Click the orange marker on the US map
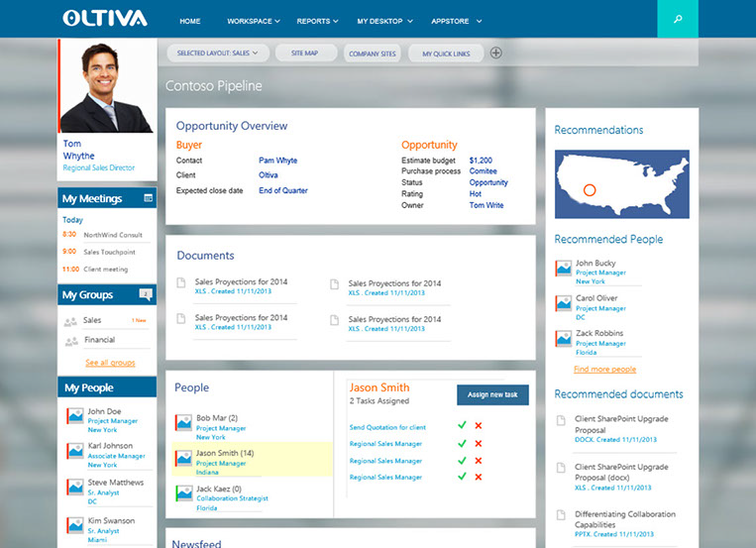The image size is (756, 548). click(x=589, y=189)
